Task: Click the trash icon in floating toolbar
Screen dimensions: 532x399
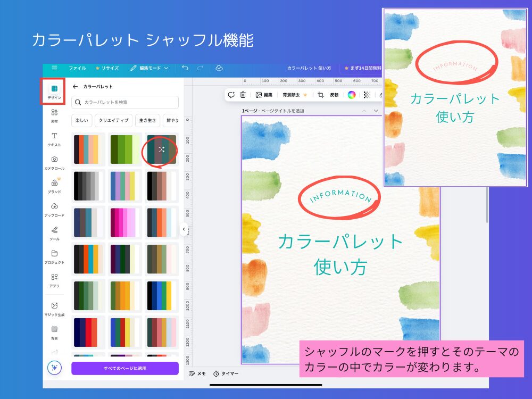Action: click(x=243, y=95)
